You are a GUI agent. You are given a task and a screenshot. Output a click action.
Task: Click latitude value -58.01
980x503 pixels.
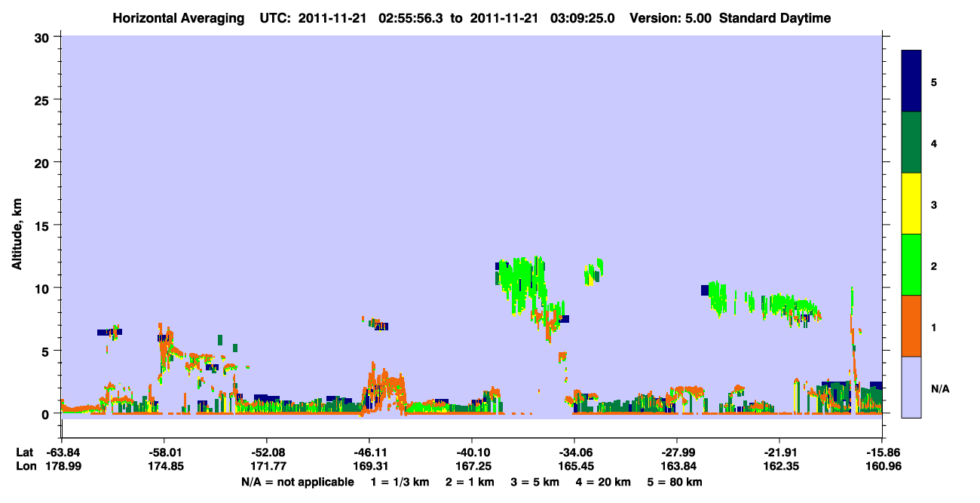(x=164, y=452)
